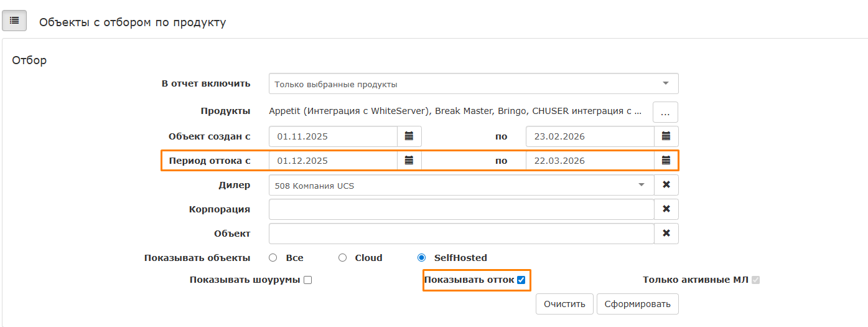The height and width of the screenshot is (327, 868).
Task: Open calendar for 'Период оттока' end date 22.03.2026
Action: pos(666,161)
